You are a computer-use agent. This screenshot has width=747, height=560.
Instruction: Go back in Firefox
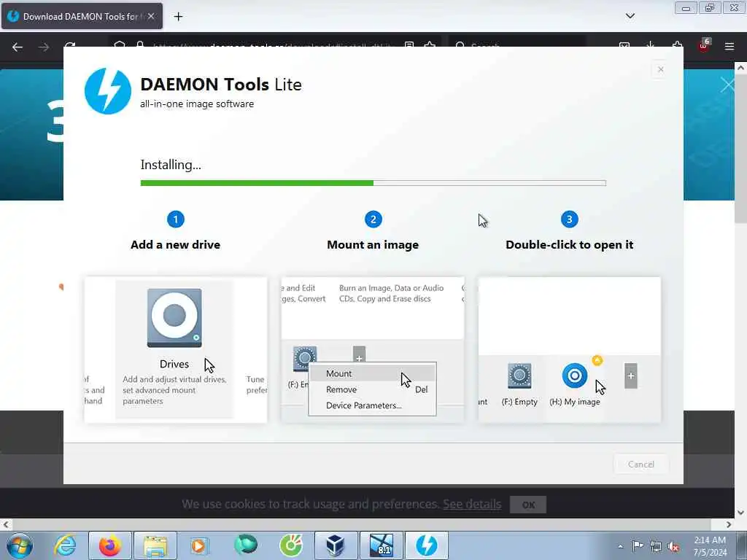[x=18, y=47]
